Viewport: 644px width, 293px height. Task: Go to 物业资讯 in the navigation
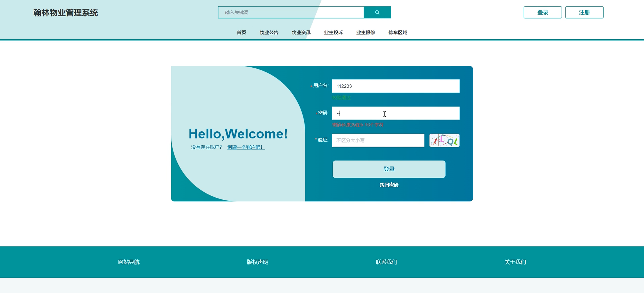click(301, 32)
